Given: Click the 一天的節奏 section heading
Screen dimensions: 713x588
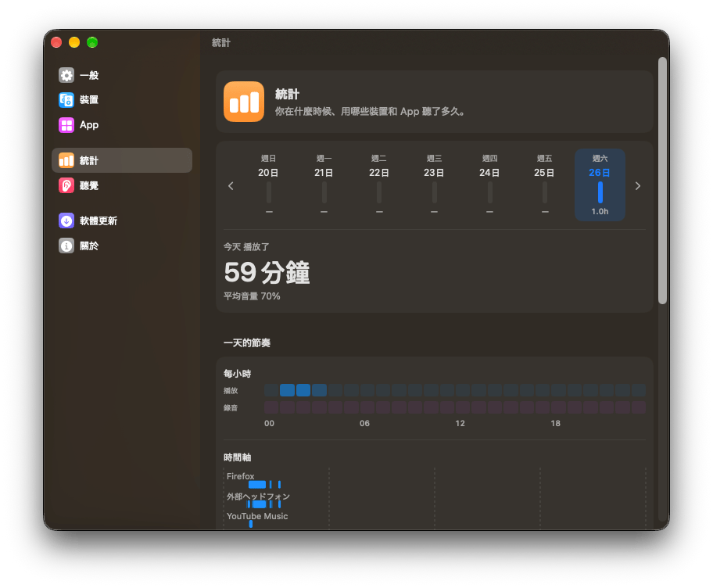Looking at the screenshot, I should (247, 342).
